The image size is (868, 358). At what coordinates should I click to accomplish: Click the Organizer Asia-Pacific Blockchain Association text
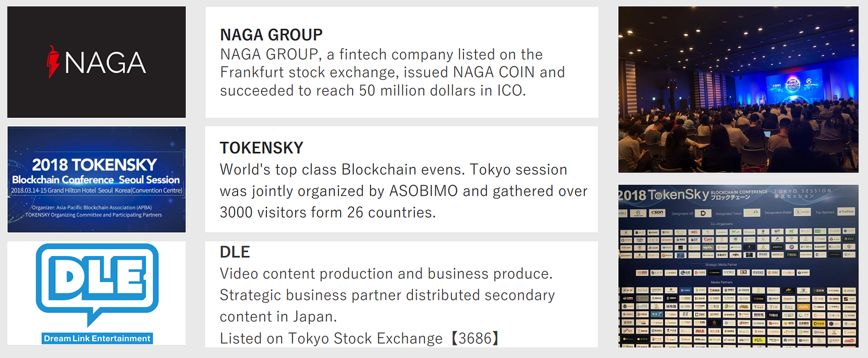click(x=92, y=207)
